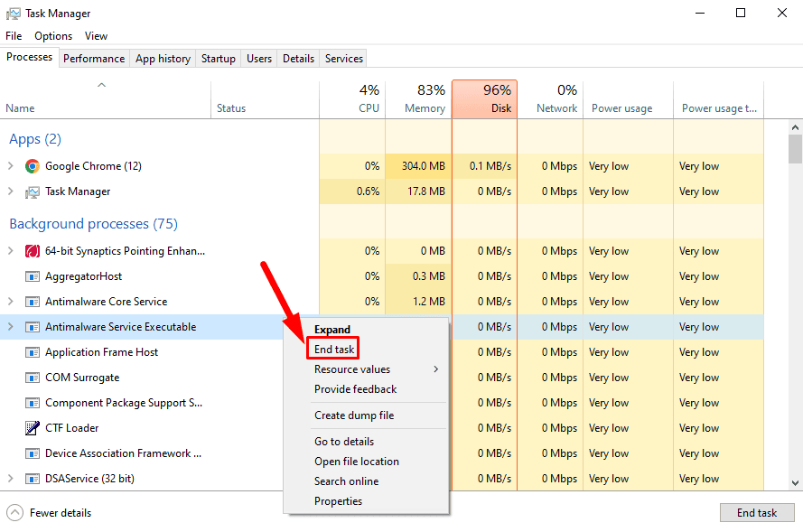803x532 pixels.
Task: Select Search online in context menu
Action: pyautogui.click(x=346, y=481)
